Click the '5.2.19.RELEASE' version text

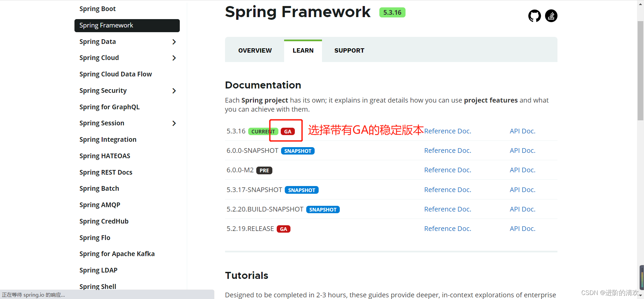250,229
